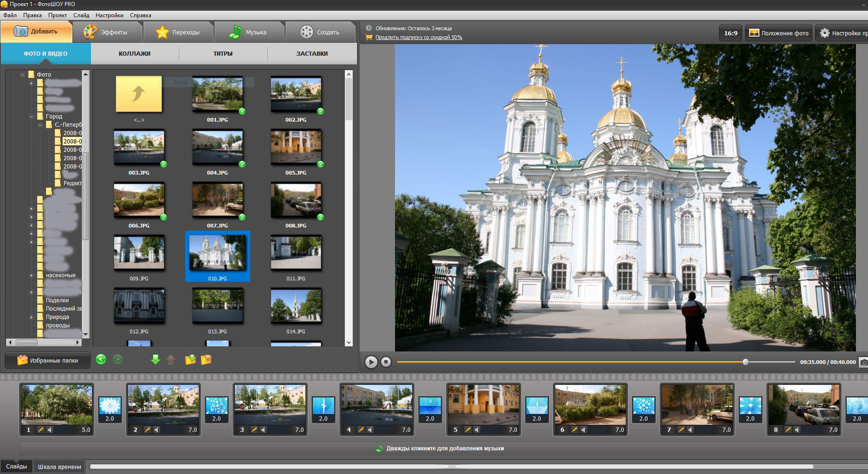This screenshot has width=868, height=474.
Task: Click the Продлить подписку со скидкой link
Action: coord(418,36)
